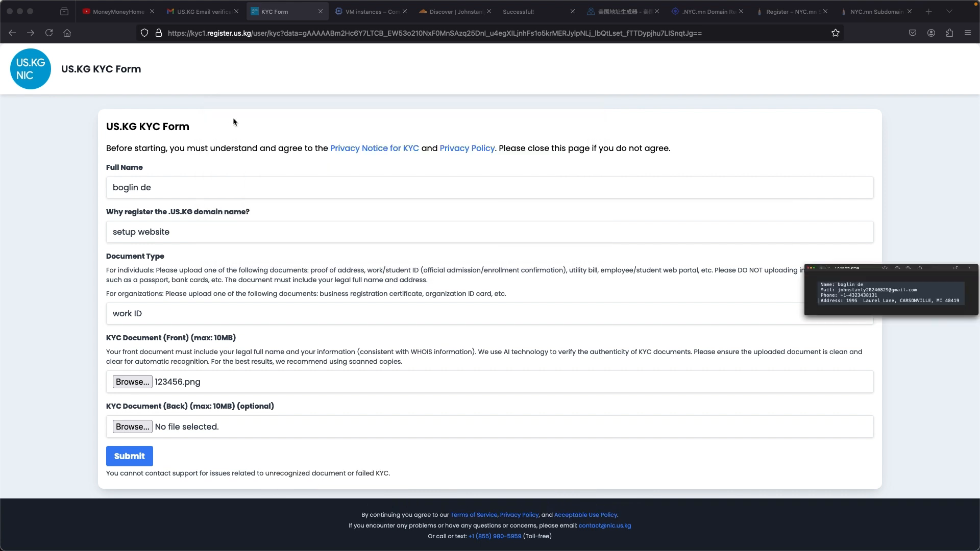
Task: Close the KYC Form tab
Action: pos(321,11)
